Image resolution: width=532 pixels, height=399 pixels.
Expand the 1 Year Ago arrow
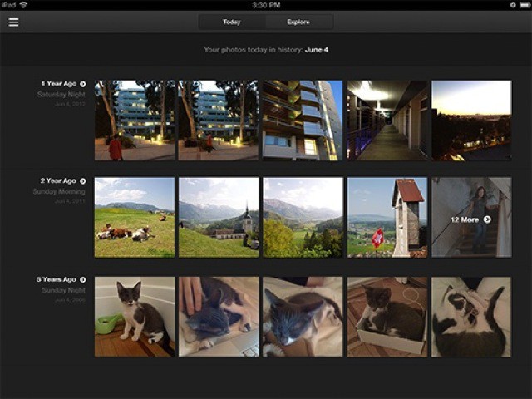pos(83,84)
